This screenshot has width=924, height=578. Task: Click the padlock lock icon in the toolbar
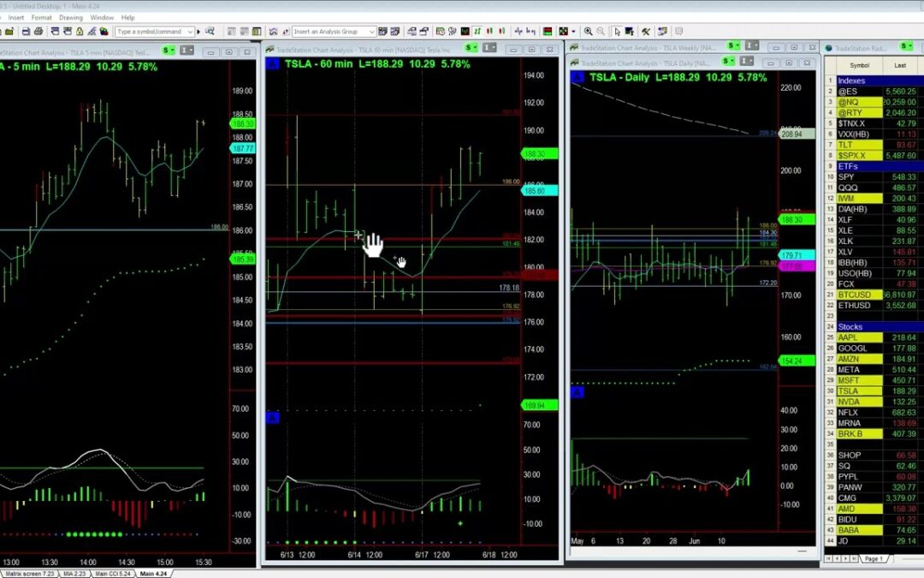[80, 32]
